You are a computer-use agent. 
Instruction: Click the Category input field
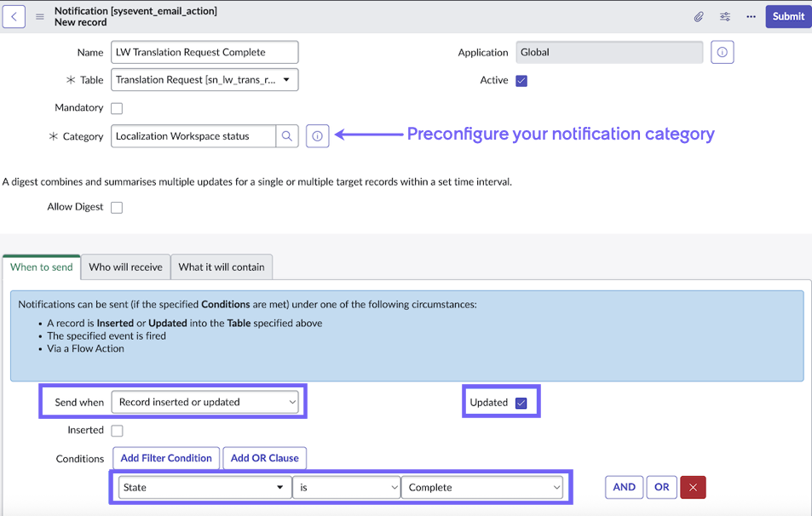coord(193,136)
